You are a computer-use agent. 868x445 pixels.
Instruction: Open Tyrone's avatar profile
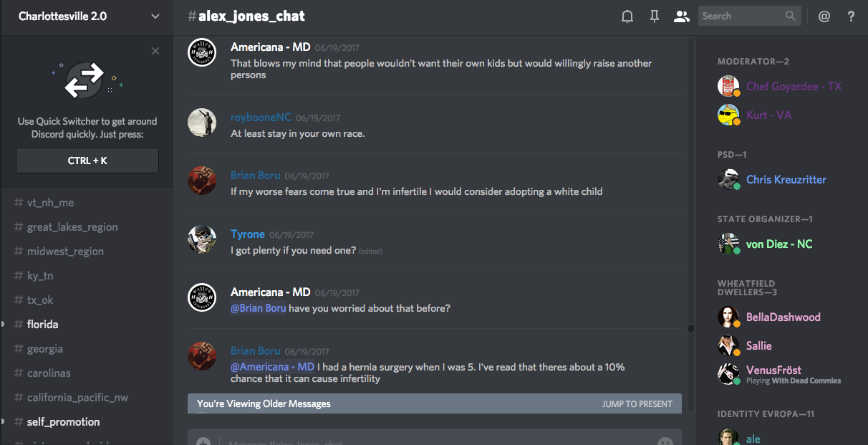202,240
